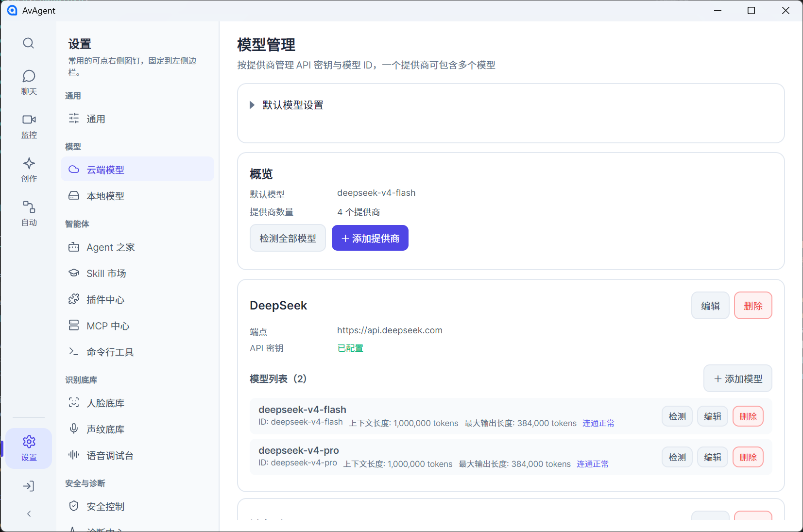Open the Chat (聊天) section
This screenshot has height=532, width=803.
click(29, 82)
